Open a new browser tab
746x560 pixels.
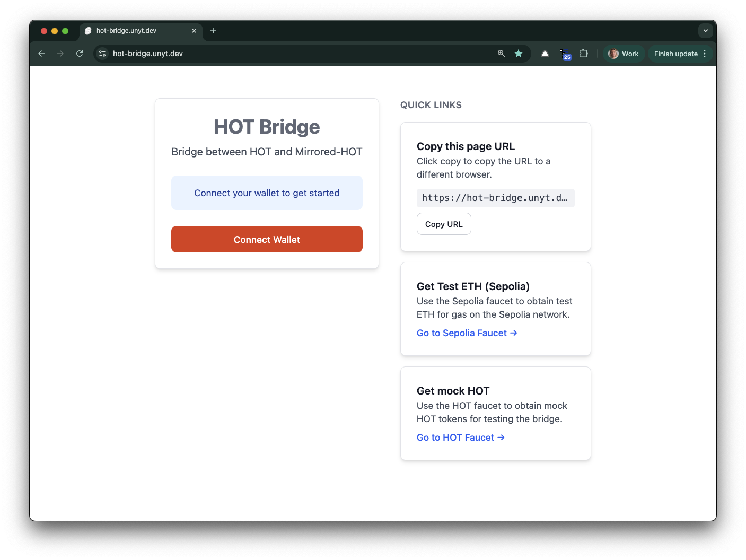(213, 31)
